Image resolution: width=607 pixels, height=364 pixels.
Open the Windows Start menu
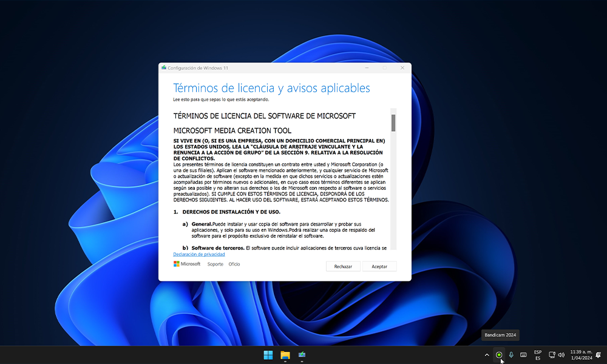268,355
